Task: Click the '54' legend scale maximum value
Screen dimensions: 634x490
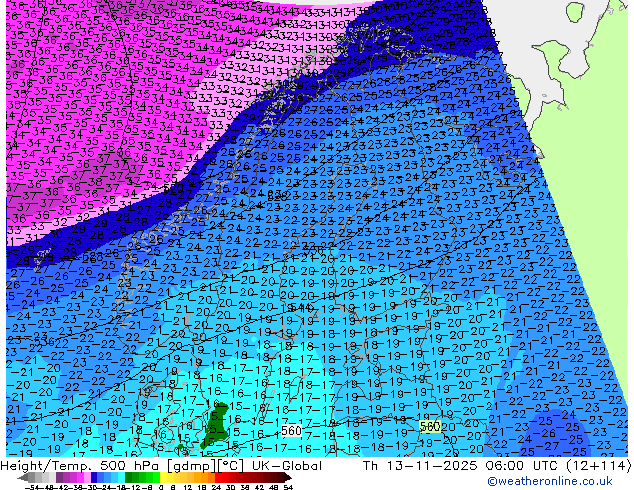Action: pyautogui.click(x=288, y=487)
